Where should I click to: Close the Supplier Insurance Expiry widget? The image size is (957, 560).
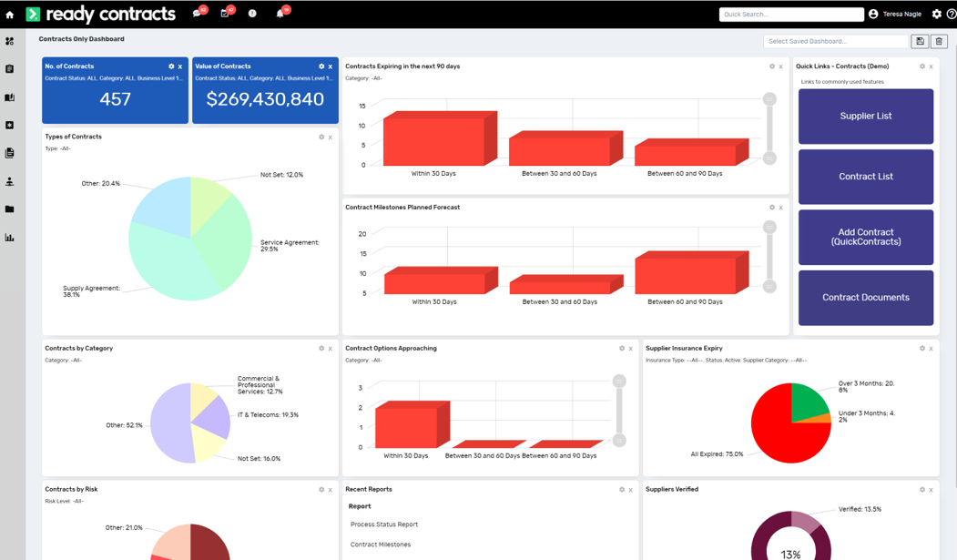point(931,349)
